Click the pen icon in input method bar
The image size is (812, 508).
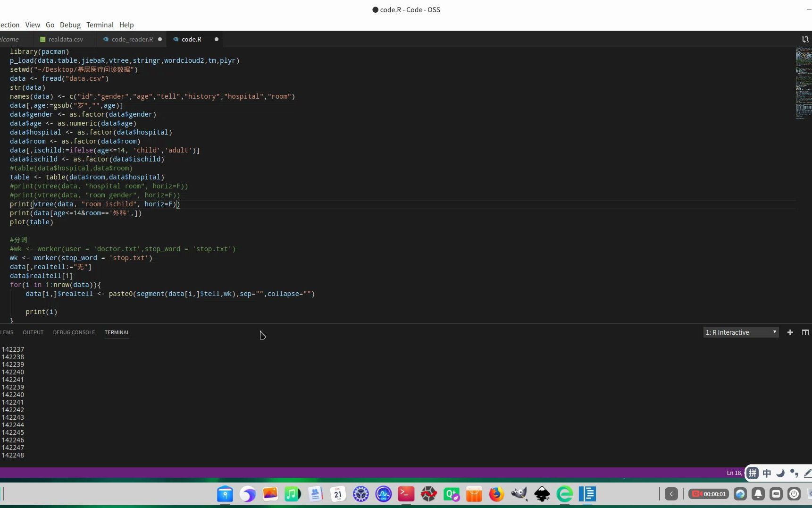point(807,473)
